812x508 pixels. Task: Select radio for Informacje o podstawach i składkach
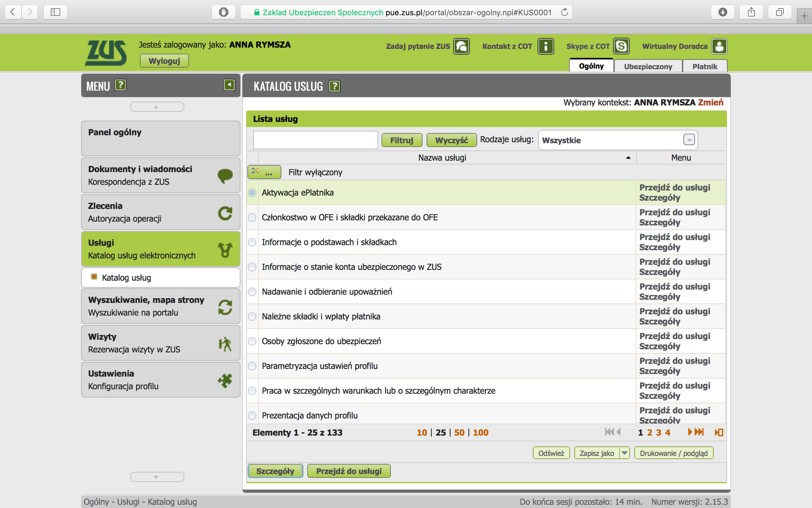coord(252,242)
